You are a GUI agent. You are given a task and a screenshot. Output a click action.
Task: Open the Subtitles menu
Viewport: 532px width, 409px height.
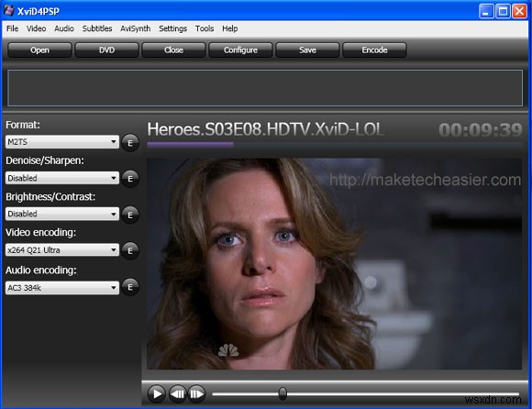pos(97,28)
